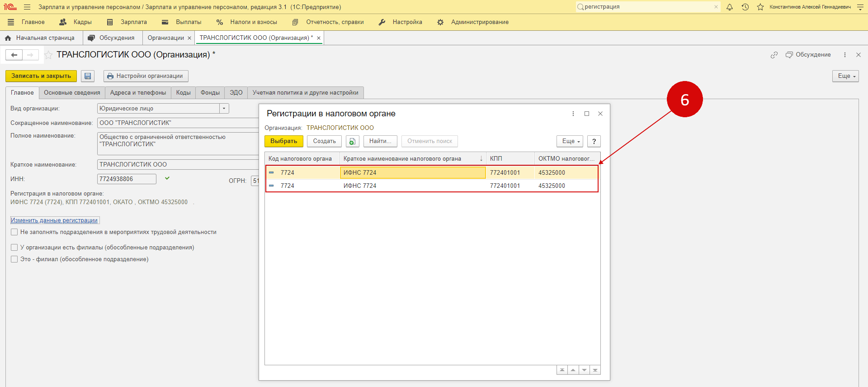868x387 pixels.
Task: Open the Главное section menu
Action: point(33,22)
